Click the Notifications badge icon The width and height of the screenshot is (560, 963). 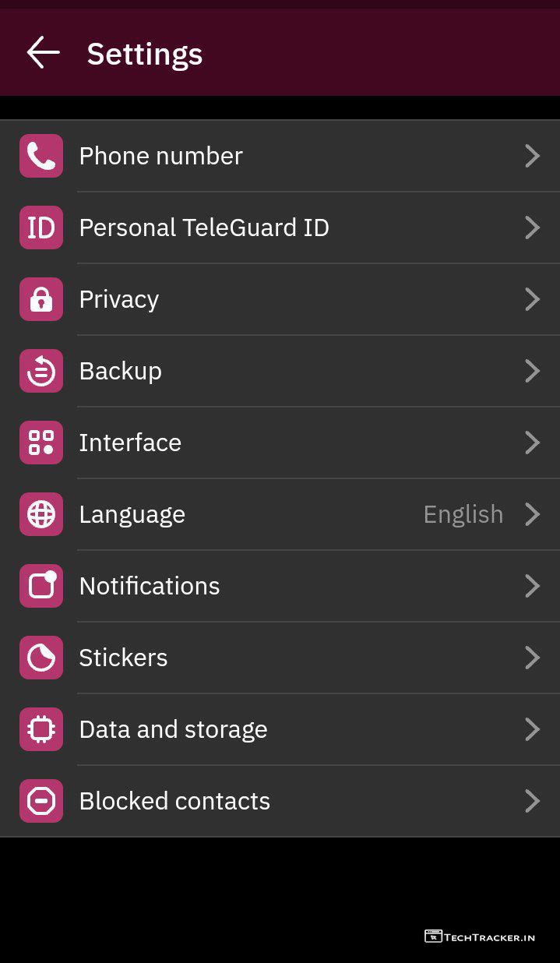[x=41, y=586]
